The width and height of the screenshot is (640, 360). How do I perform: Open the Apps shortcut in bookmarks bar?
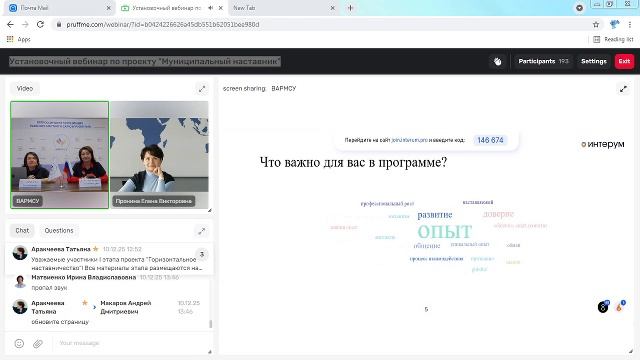(x=19, y=39)
